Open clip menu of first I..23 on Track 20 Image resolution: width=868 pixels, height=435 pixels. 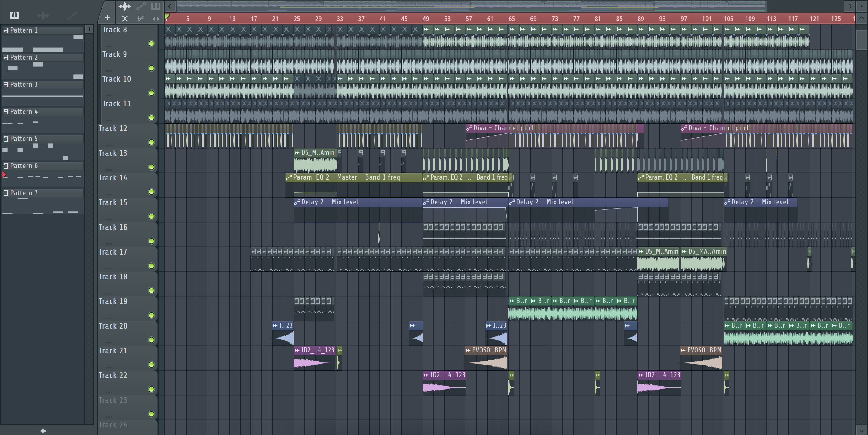click(x=275, y=326)
